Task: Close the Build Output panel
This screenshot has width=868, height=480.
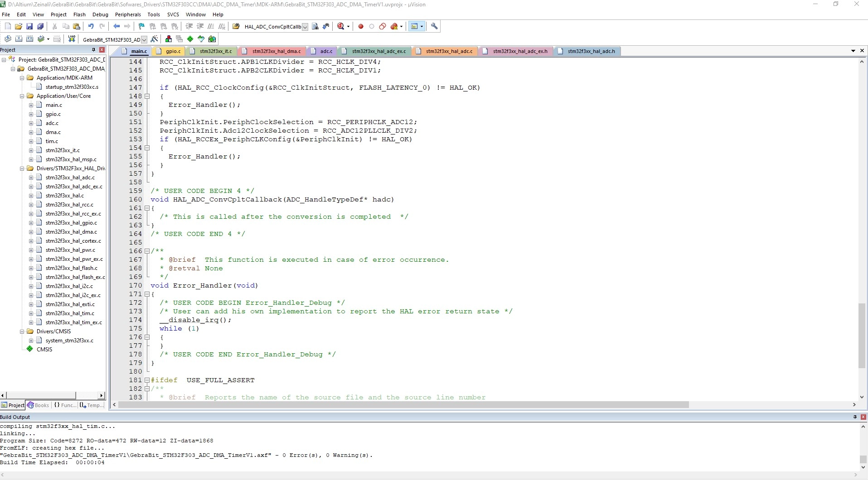Action: click(x=863, y=417)
